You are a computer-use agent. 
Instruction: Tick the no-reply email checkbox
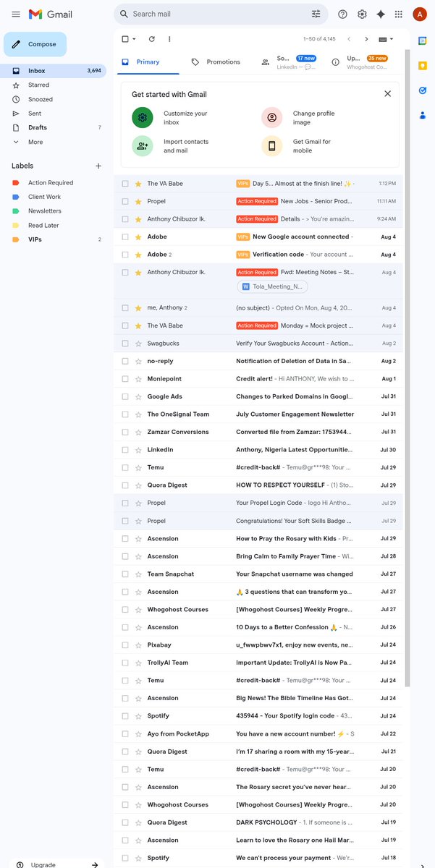pos(125,361)
